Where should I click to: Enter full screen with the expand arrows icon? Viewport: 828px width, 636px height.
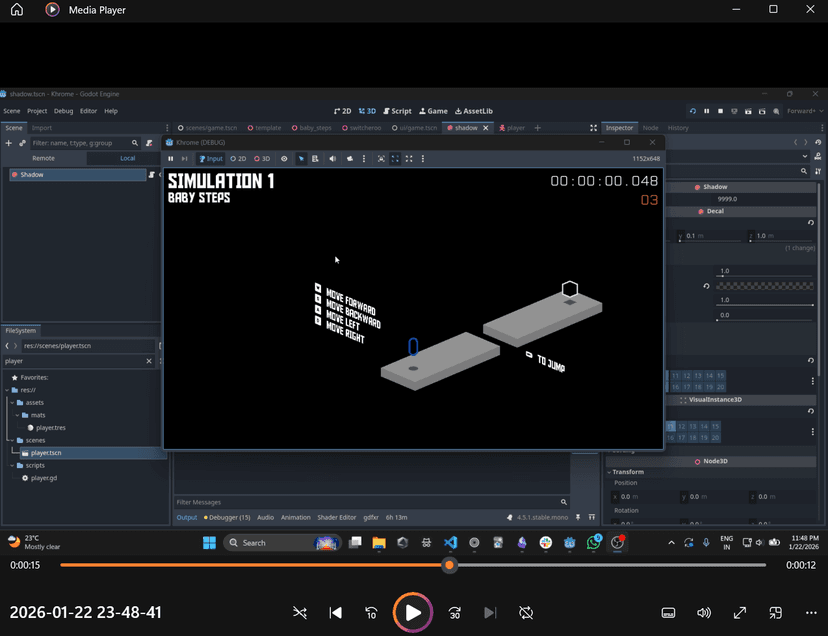(x=740, y=612)
